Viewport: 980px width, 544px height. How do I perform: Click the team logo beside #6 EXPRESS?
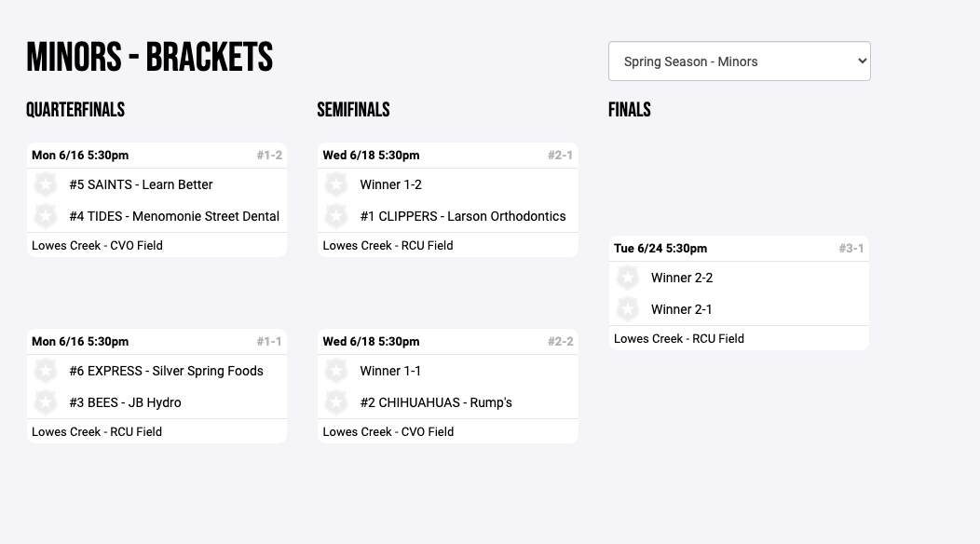coord(46,371)
